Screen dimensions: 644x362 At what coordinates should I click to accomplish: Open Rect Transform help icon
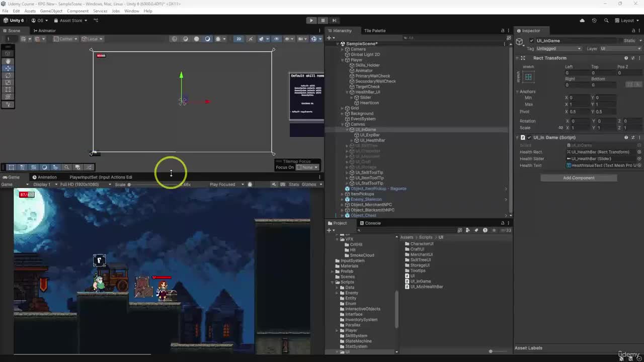[x=626, y=58]
